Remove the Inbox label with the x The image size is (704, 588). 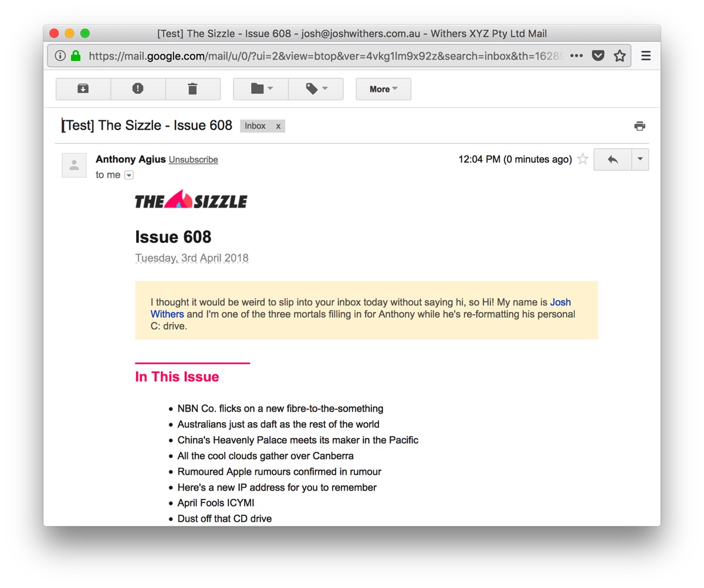click(x=278, y=126)
